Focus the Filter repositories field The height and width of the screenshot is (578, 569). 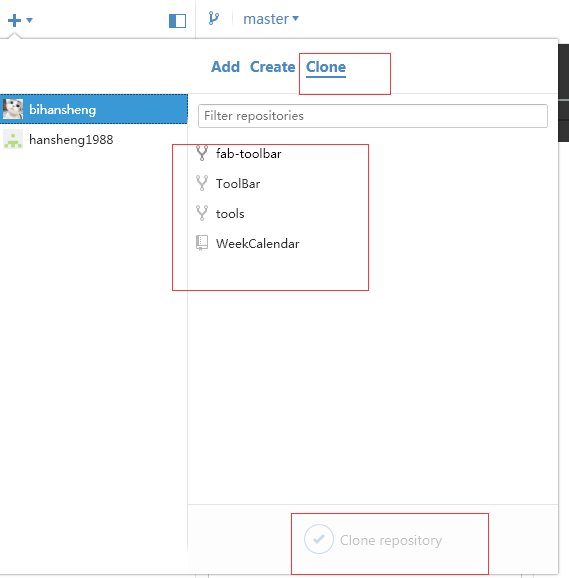[373, 116]
